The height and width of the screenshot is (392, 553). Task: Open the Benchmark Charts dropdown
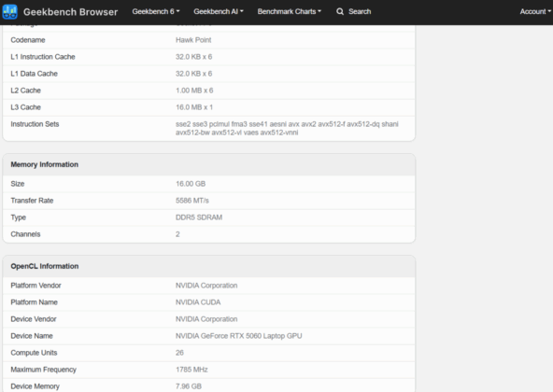(x=290, y=11)
